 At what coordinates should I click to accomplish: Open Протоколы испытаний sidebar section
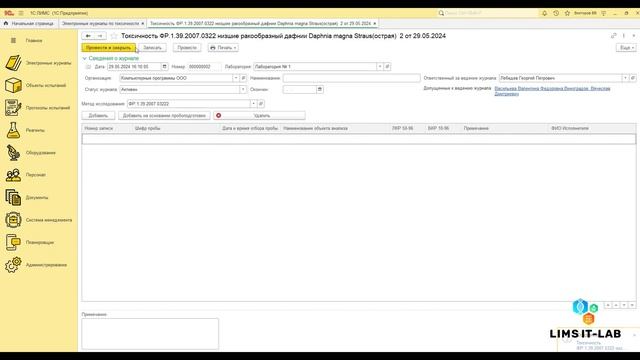point(39,108)
